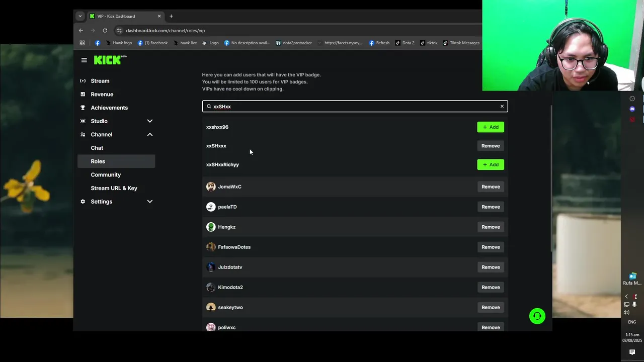Screen dimensions: 644x362
Task: Open the Tiktok Messages bookmark
Action: 461,43
